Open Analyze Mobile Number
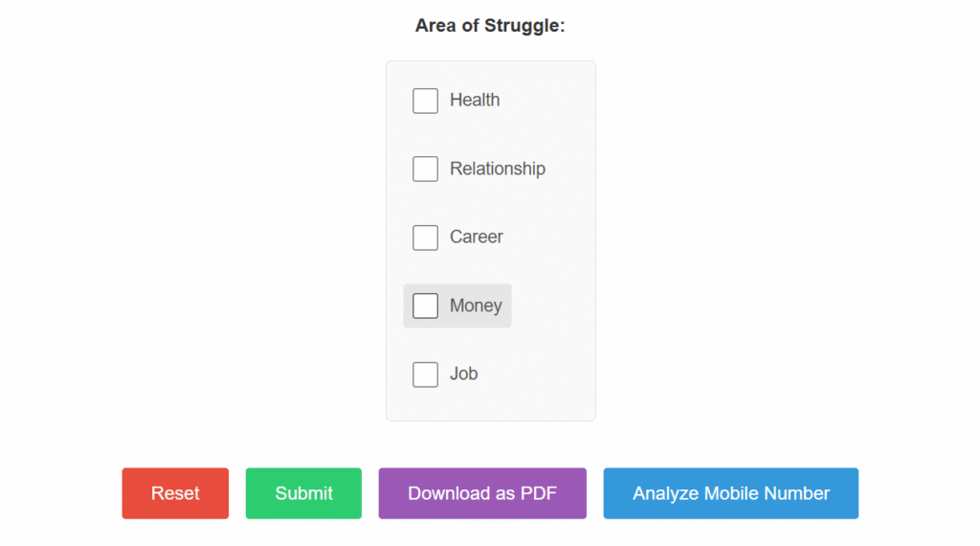 (730, 493)
